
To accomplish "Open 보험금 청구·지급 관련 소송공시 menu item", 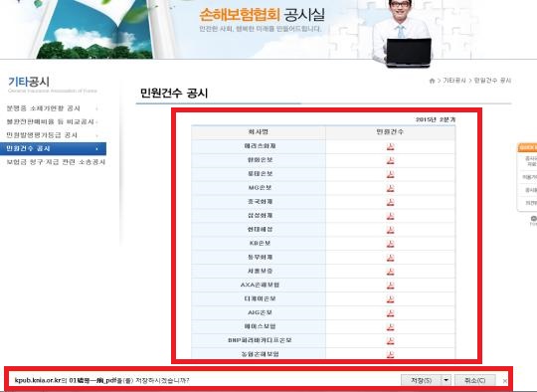I will coord(56,162).
